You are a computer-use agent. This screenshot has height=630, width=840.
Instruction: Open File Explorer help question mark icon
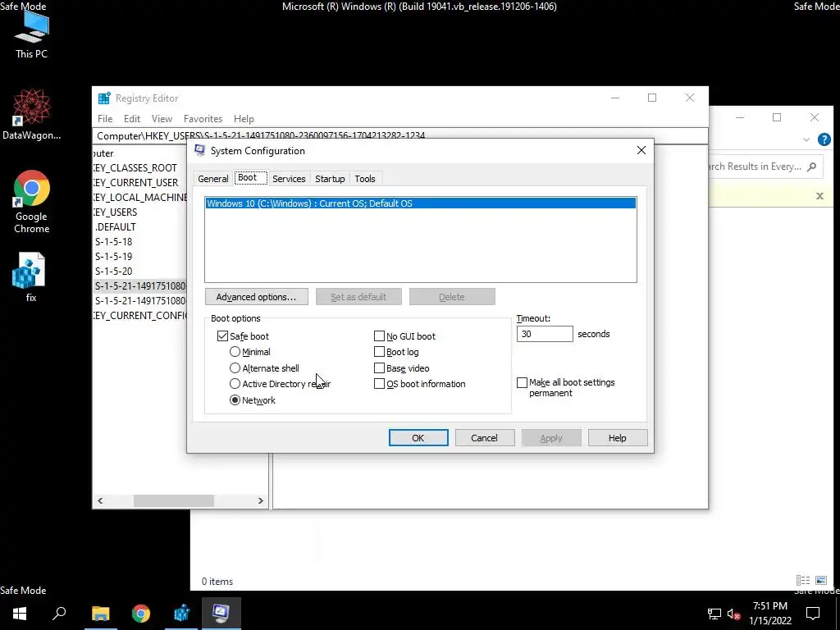[x=824, y=139]
